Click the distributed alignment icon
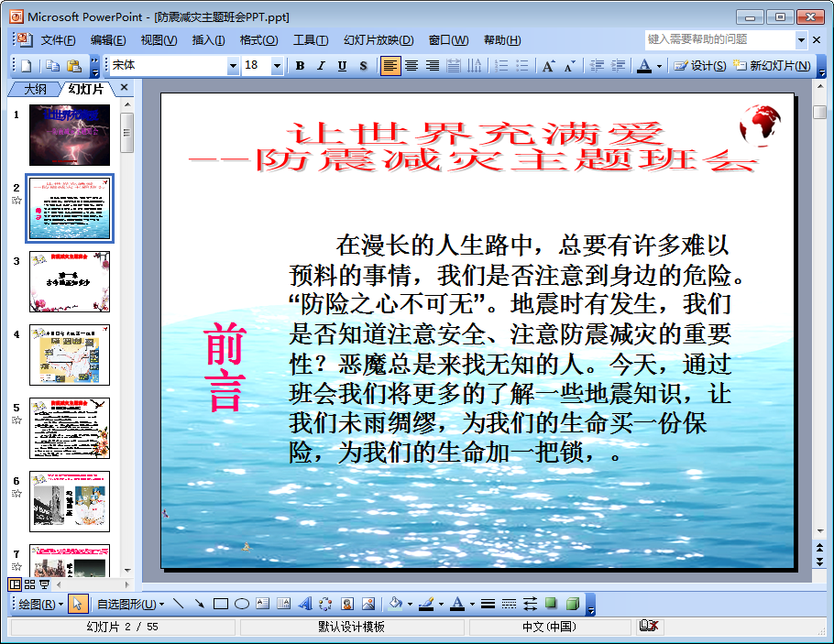This screenshot has height=644, width=834. (x=453, y=66)
